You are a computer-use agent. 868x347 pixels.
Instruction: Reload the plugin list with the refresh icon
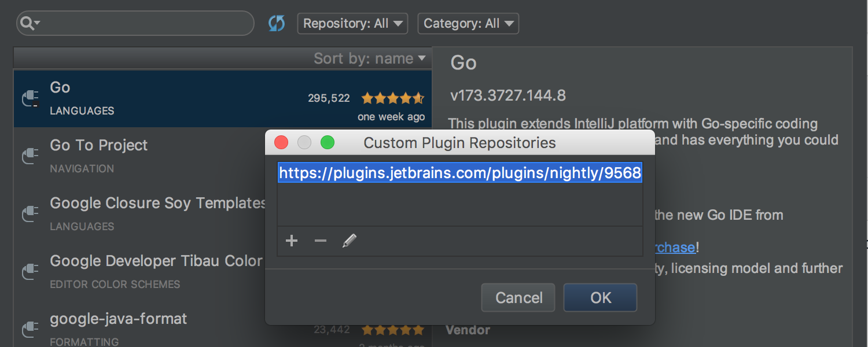coord(277,24)
